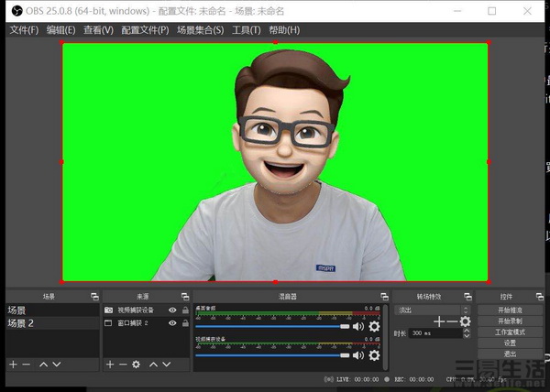Mute the 视频捕获设备 audio channel via its speaker icon

[x=358, y=355]
